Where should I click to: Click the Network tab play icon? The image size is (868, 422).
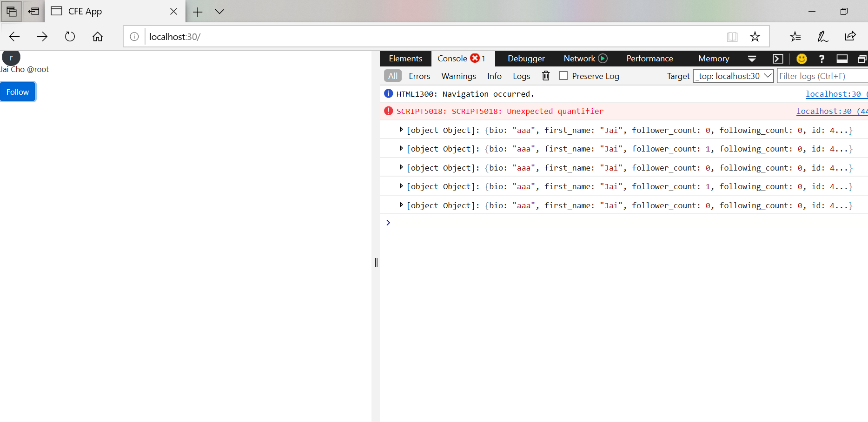[x=603, y=59]
